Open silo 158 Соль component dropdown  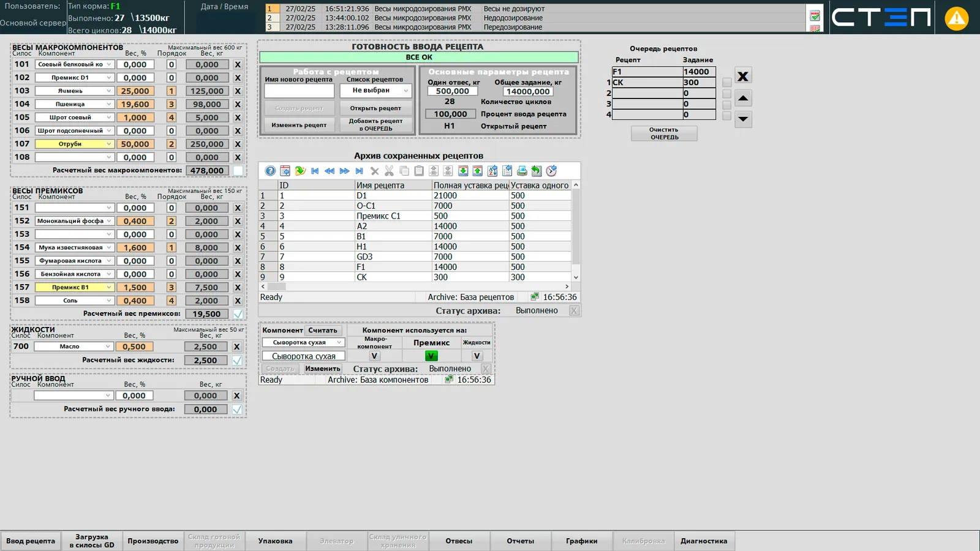[109, 301]
